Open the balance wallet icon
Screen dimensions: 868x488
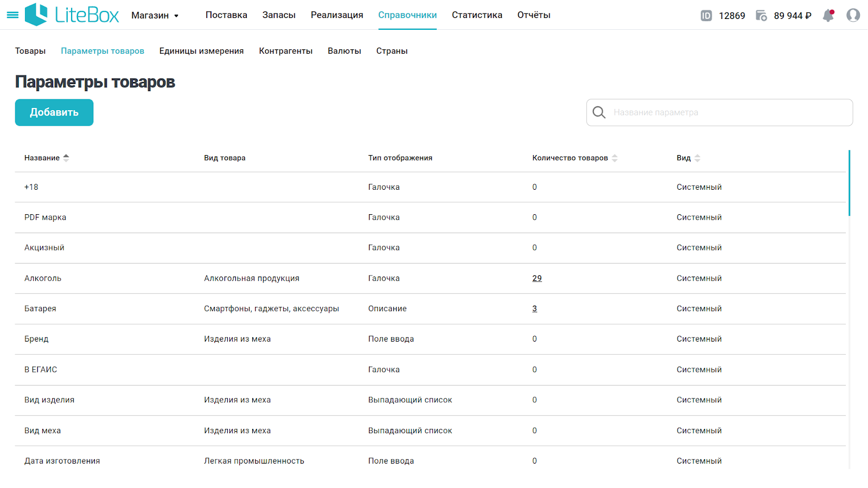tap(761, 16)
